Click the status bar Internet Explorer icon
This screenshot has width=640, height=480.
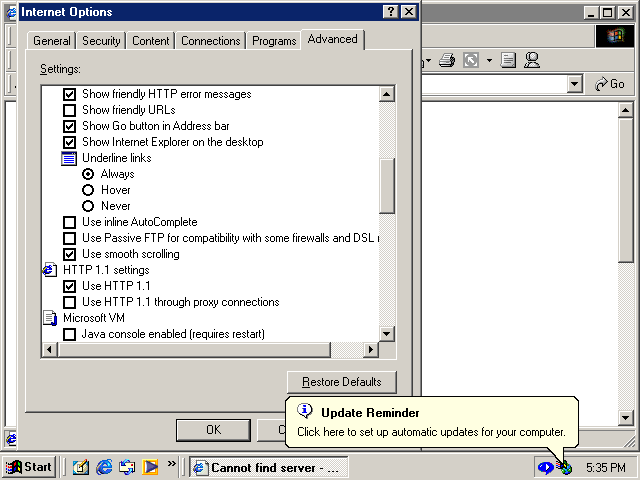(11, 438)
